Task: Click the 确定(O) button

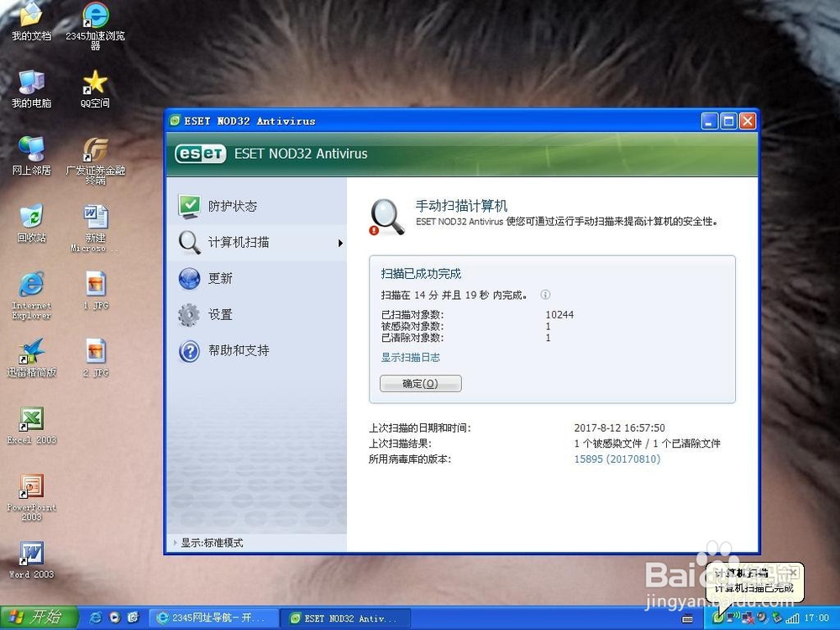Action: [420, 383]
